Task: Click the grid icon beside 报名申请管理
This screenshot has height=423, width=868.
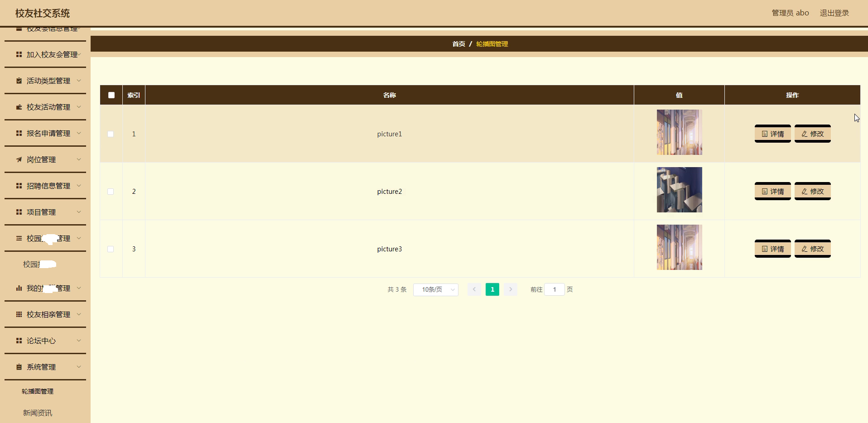Action: tap(19, 133)
